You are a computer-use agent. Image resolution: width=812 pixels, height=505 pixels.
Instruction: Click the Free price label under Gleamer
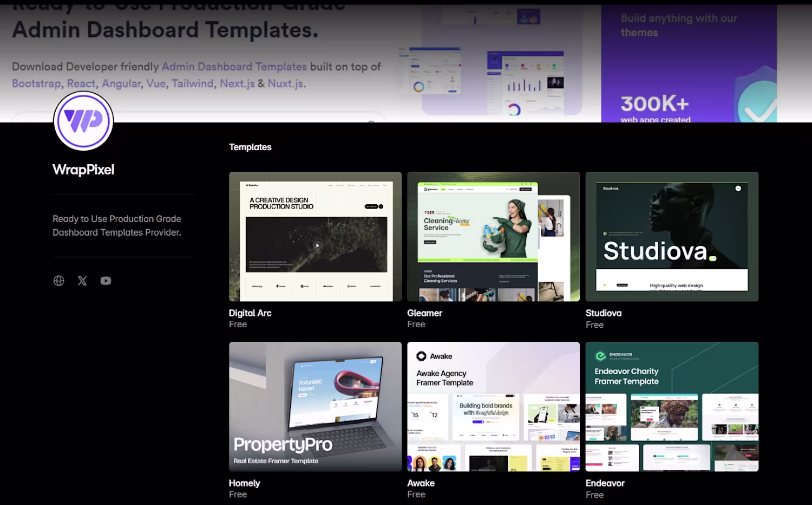click(x=416, y=325)
